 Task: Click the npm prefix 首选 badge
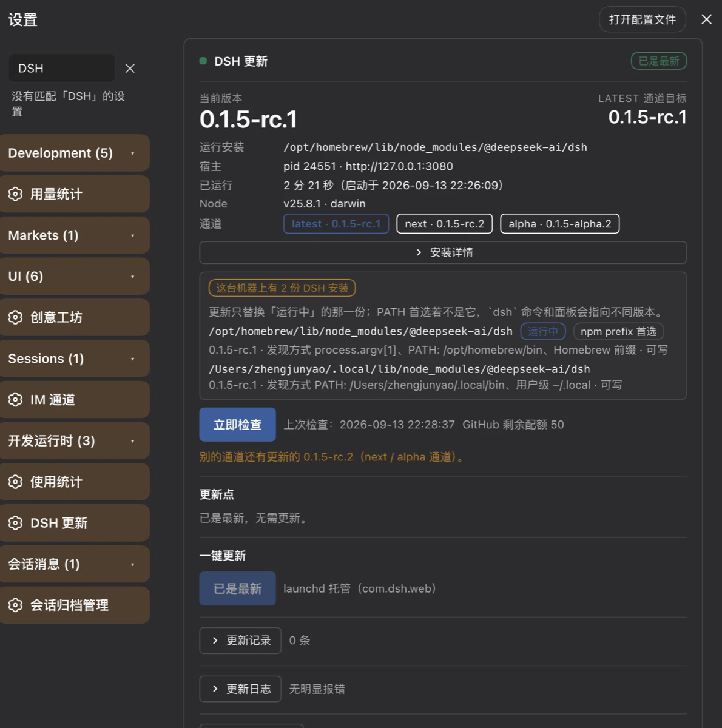[x=618, y=331]
